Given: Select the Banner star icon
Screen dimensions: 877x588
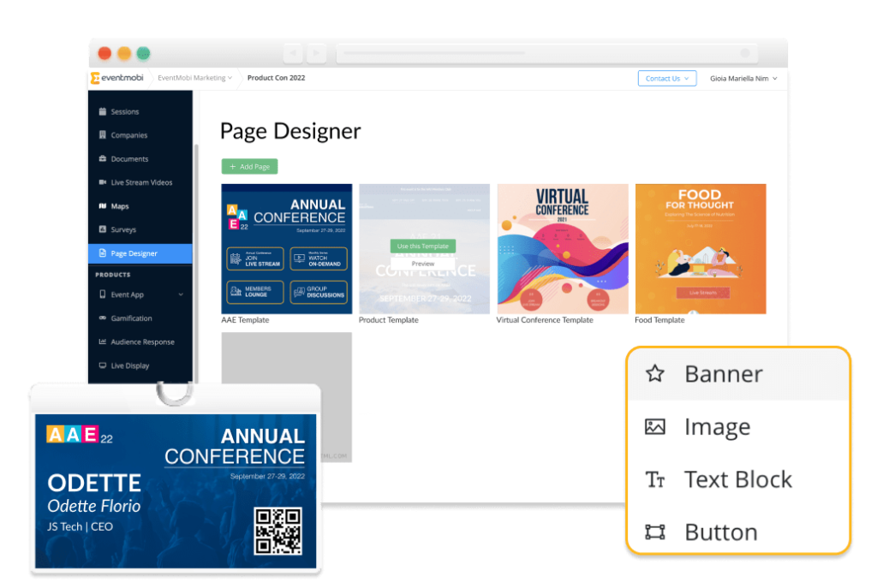Looking at the screenshot, I should point(655,374).
